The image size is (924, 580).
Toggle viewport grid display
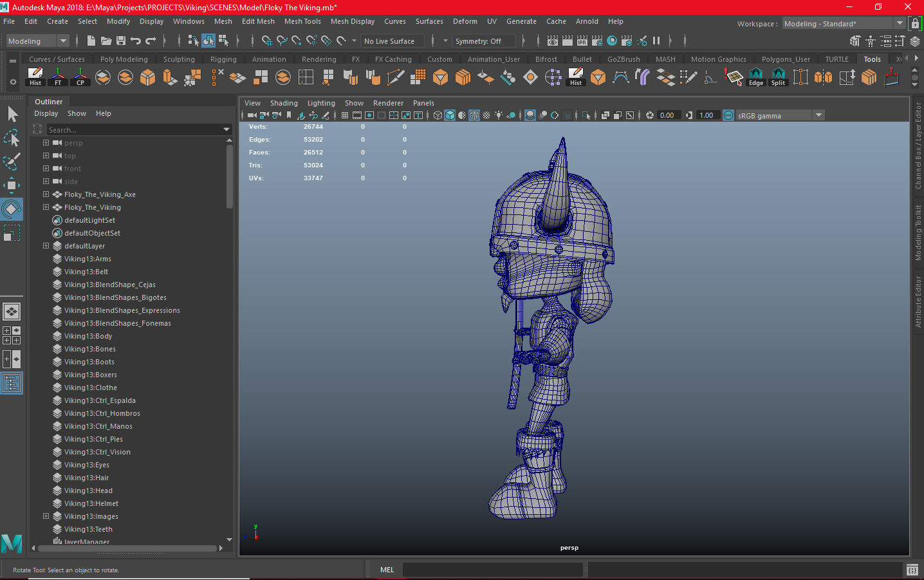(x=345, y=115)
